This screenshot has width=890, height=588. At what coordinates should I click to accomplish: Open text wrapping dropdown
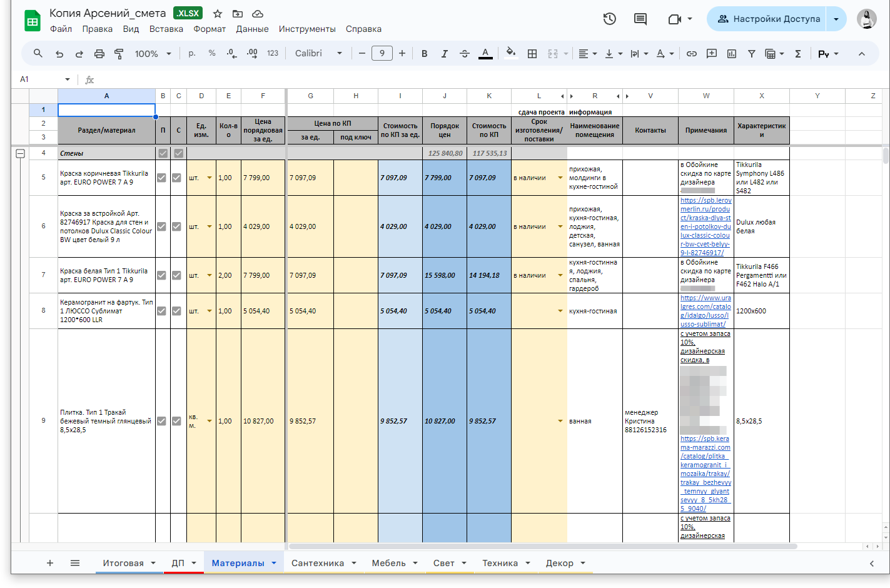[x=639, y=54]
